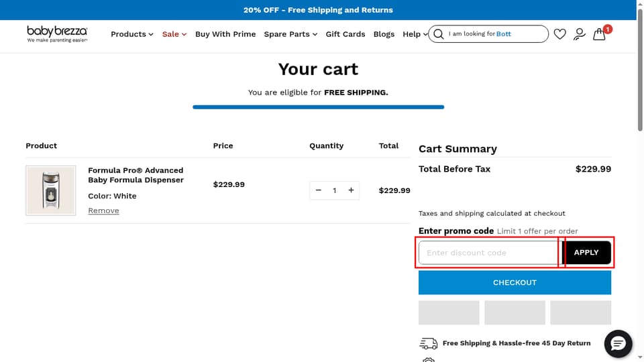The width and height of the screenshot is (644, 362).
Task: Click the blue Checkout button
Action: click(515, 282)
